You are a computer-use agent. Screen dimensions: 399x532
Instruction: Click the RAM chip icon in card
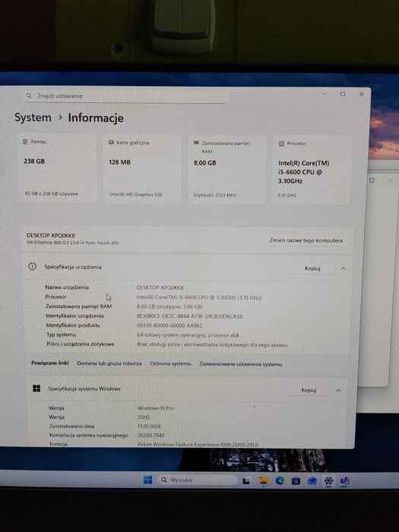196,143
